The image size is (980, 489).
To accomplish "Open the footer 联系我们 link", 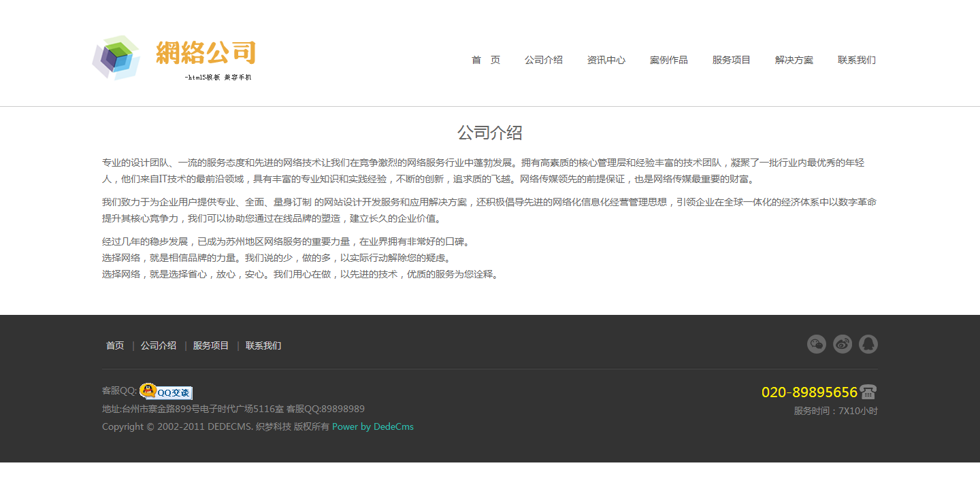I will (x=263, y=345).
